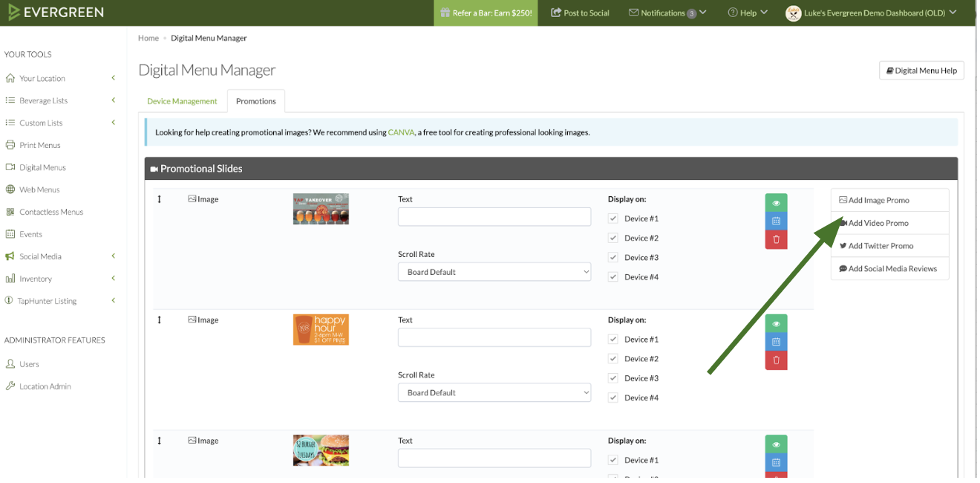Open the Tap Takeover promo thumbnail
This screenshot has width=980, height=483.
pyautogui.click(x=321, y=209)
